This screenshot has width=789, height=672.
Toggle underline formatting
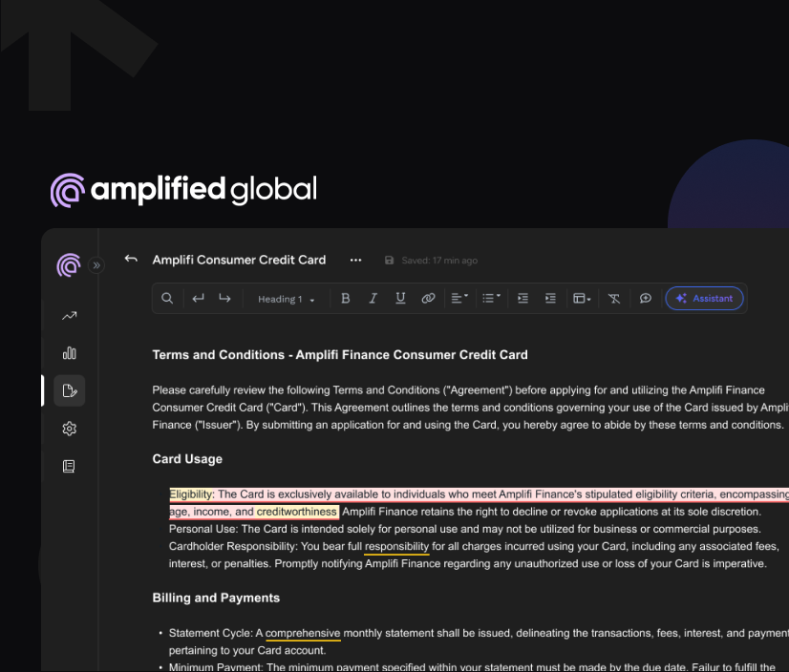400,298
